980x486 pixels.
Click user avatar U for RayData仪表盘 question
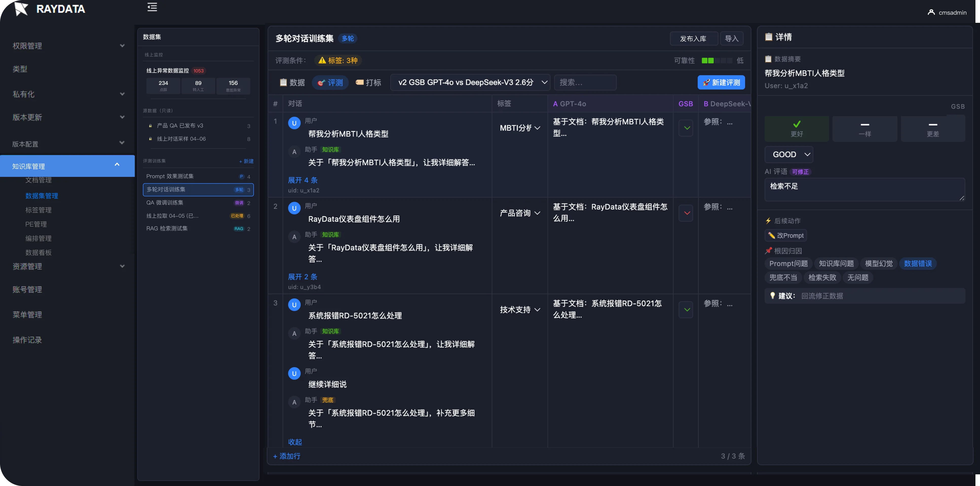294,208
